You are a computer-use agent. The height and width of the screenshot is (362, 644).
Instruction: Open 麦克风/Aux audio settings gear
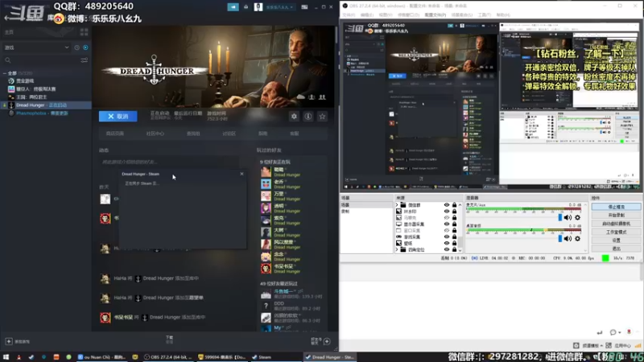(577, 217)
